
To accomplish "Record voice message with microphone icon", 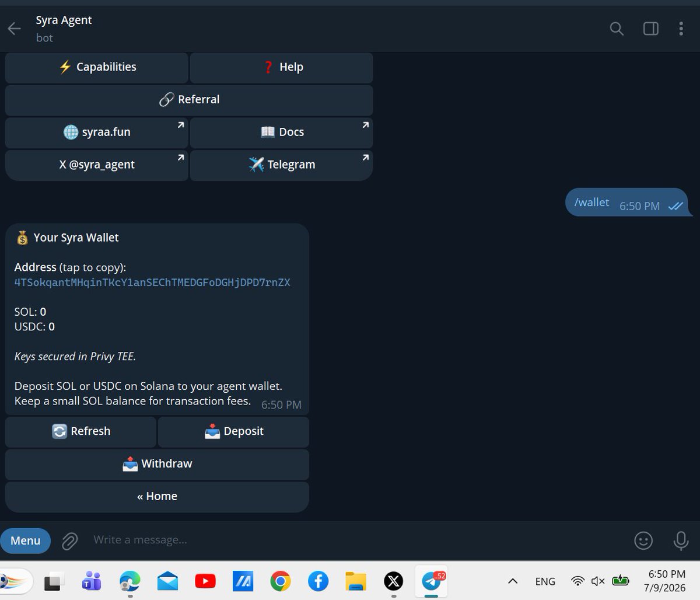I will coord(681,541).
